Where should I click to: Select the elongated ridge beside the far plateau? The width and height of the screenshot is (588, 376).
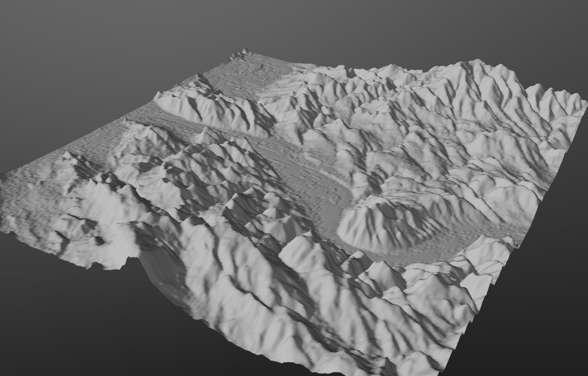pos(209,111)
